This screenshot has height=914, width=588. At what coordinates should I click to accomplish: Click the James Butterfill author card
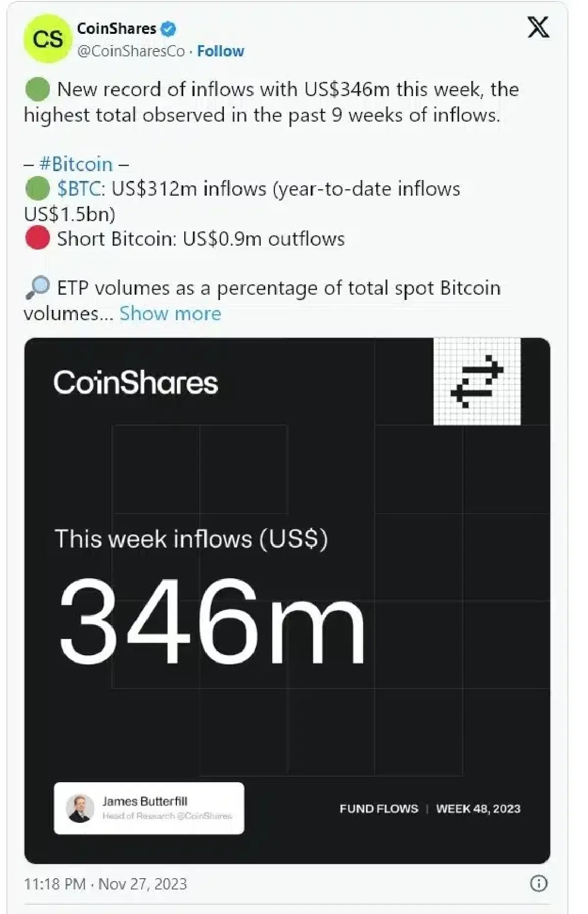pyautogui.click(x=149, y=808)
